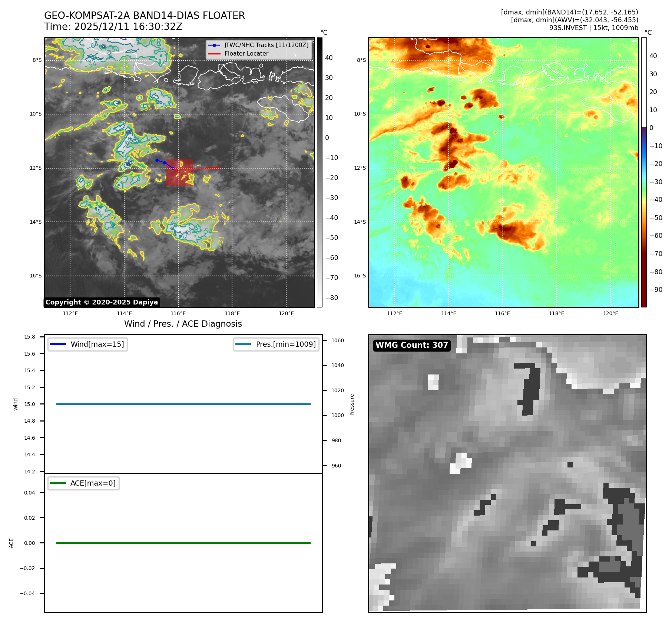Click the rainbow temperature colorbar on the right
This screenshot has height=626, width=672.
tap(644, 172)
